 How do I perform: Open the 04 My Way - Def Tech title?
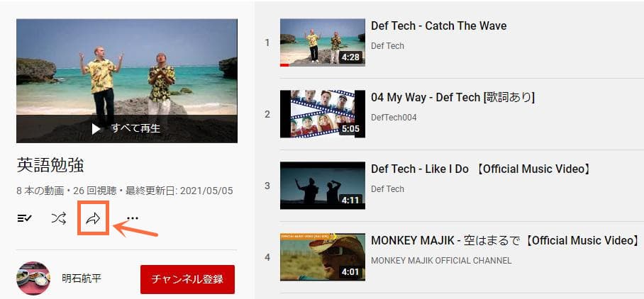pyautogui.click(x=453, y=98)
